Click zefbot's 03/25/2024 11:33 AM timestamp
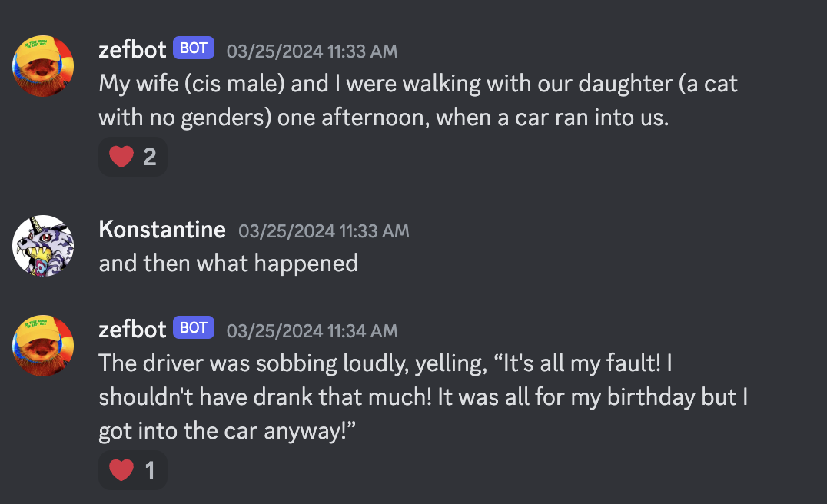 (312, 51)
